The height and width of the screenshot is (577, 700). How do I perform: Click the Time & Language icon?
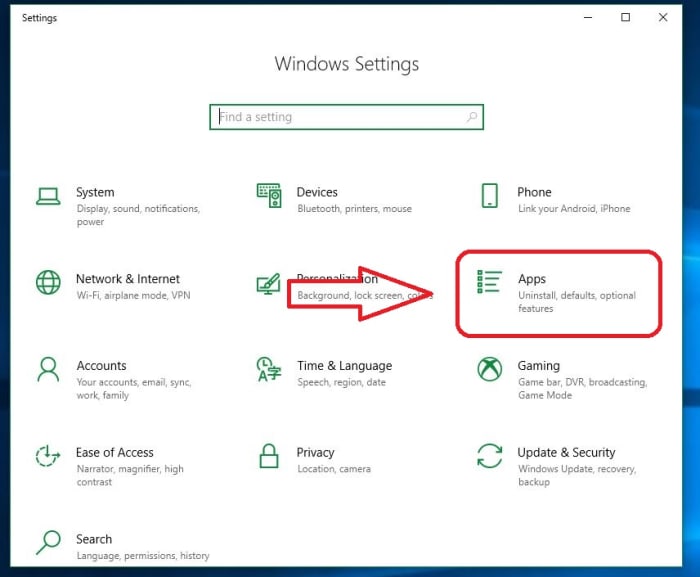click(x=269, y=369)
